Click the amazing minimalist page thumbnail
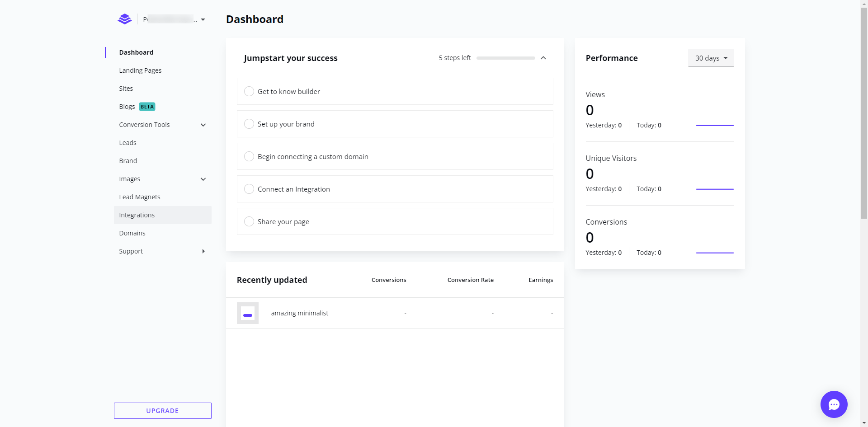 248,313
